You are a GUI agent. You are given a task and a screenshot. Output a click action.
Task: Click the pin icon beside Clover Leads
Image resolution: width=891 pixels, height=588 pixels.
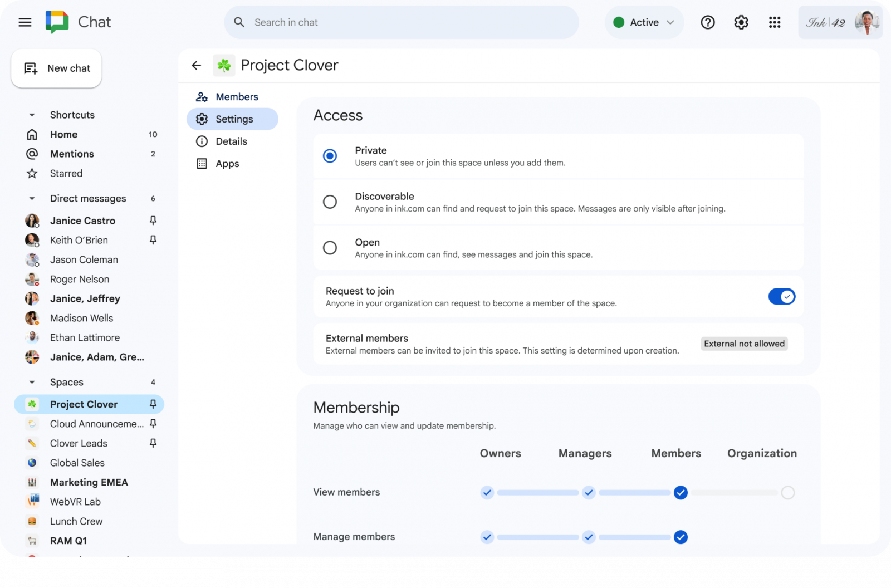[153, 443]
